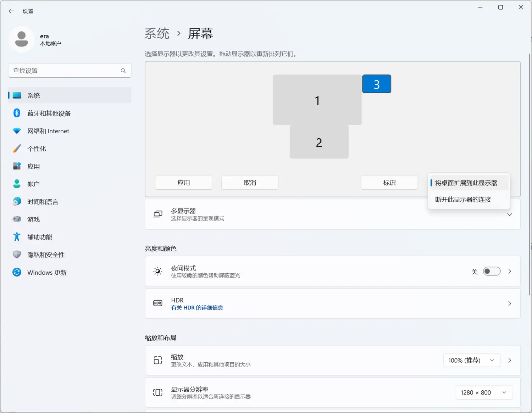Click the night mode moon icon
Image resolution: width=532 pixels, height=413 pixels.
(157, 271)
